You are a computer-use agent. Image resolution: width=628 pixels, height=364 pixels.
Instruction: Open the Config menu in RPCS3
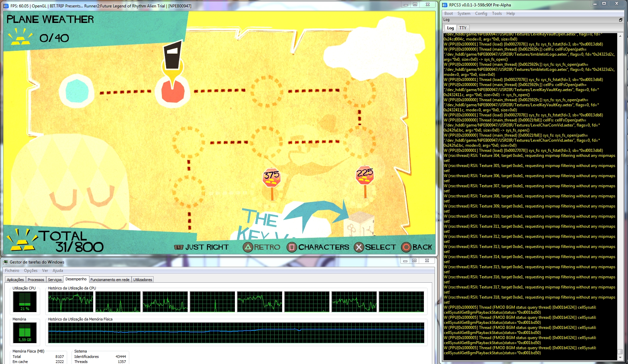(481, 13)
